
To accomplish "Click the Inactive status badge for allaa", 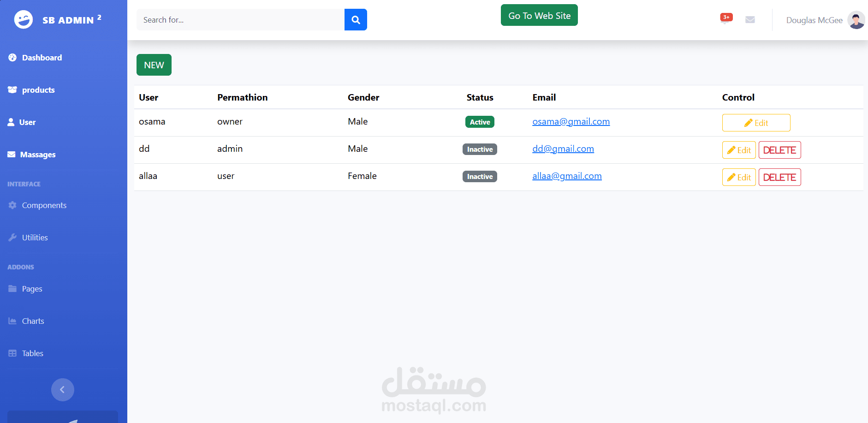I will click(480, 176).
